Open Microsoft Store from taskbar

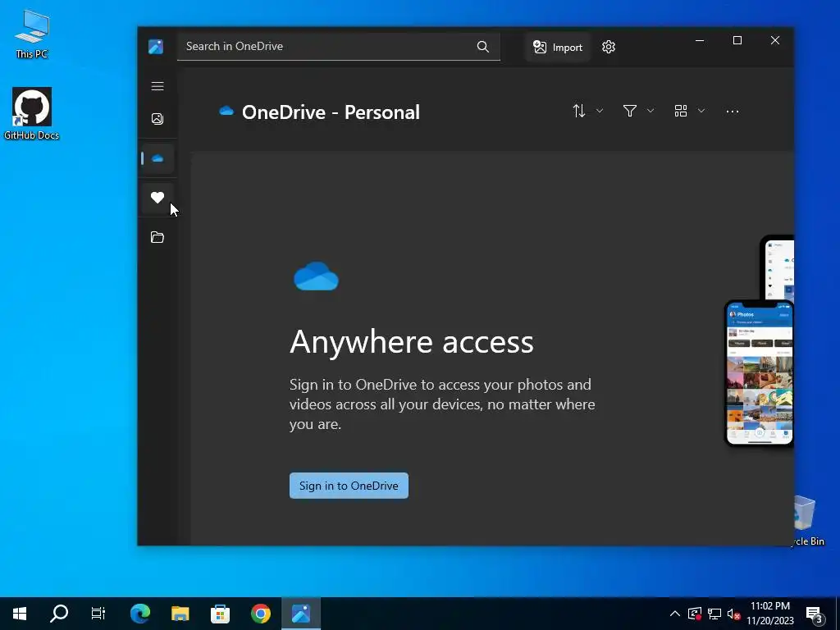pos(220,614)
